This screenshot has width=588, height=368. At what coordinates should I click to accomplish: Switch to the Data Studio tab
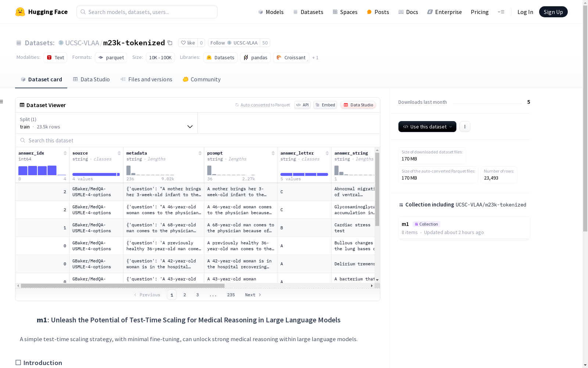[92, 79]
